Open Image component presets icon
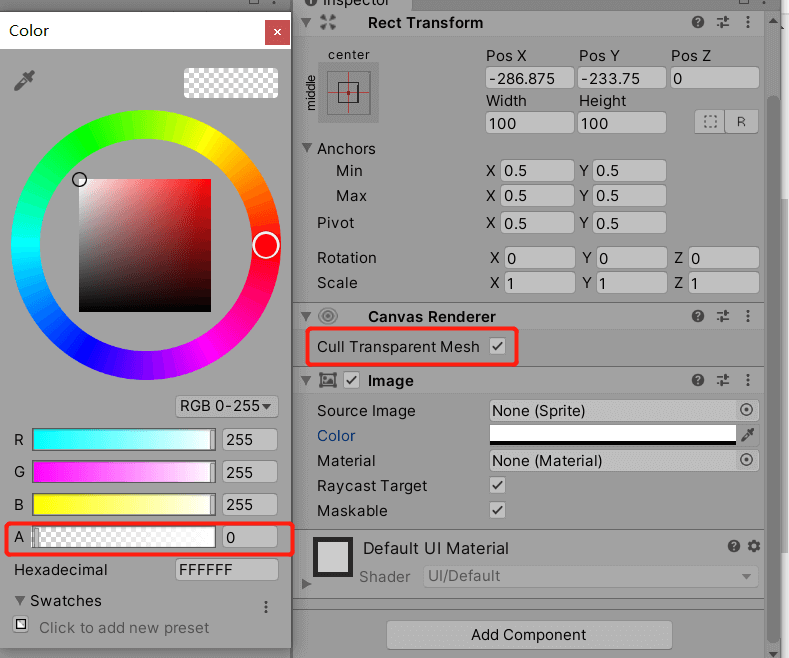The width and height of the screenshot is (789, 658). pos(723,380)
